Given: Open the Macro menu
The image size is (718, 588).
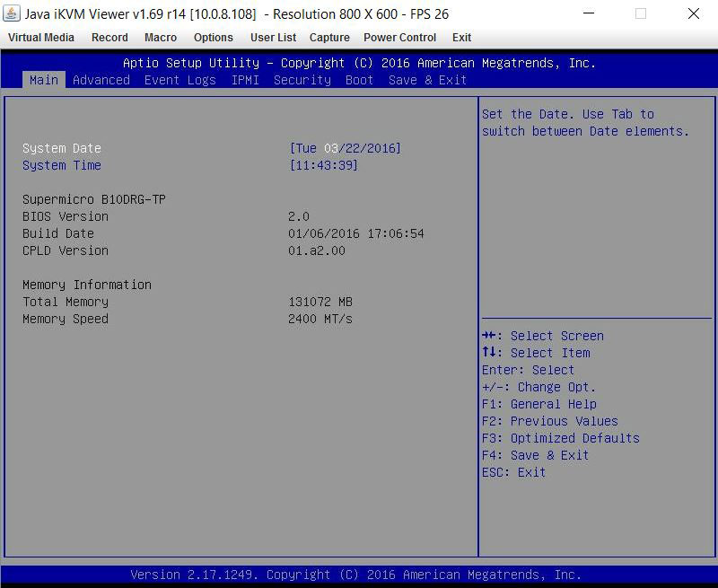Looking at the screenshot, I should click(161, 38).
